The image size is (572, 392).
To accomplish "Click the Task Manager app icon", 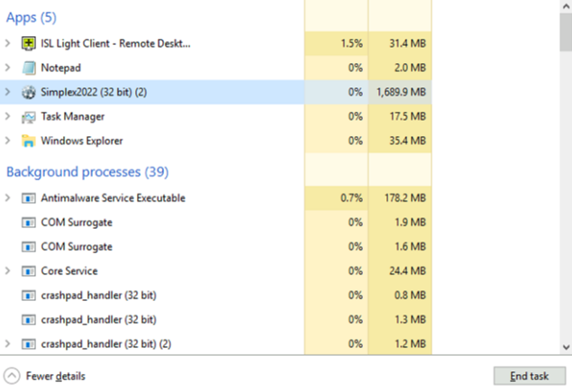I will [x=29, y=117].
